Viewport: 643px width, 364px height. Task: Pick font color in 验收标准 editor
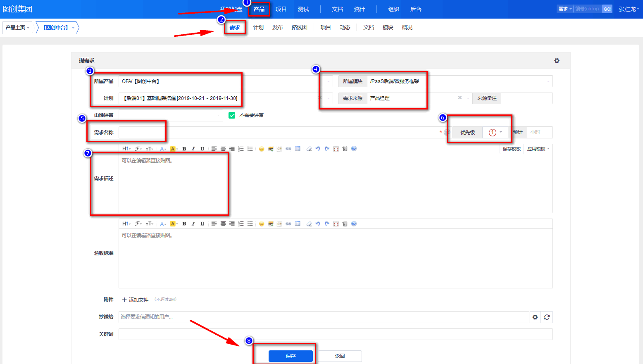tap(163, 224)
